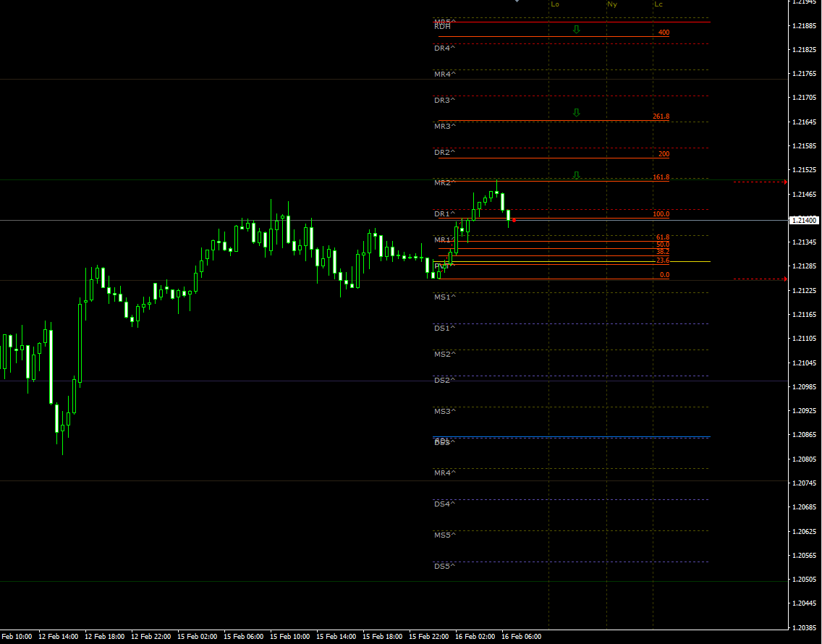Select the DS5^ support label
The height and width of the screenshot is (644, 822).
point(444,566)
